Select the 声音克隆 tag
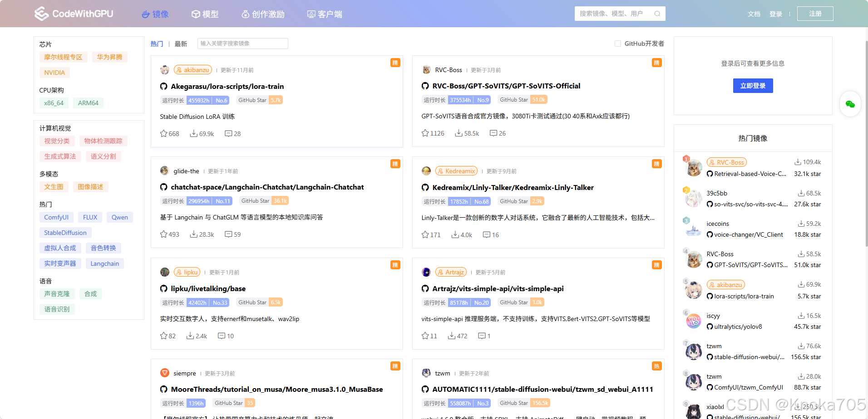The width and height of the screenshot is (868, 419). pyautogui.click(x=57, y=294)
